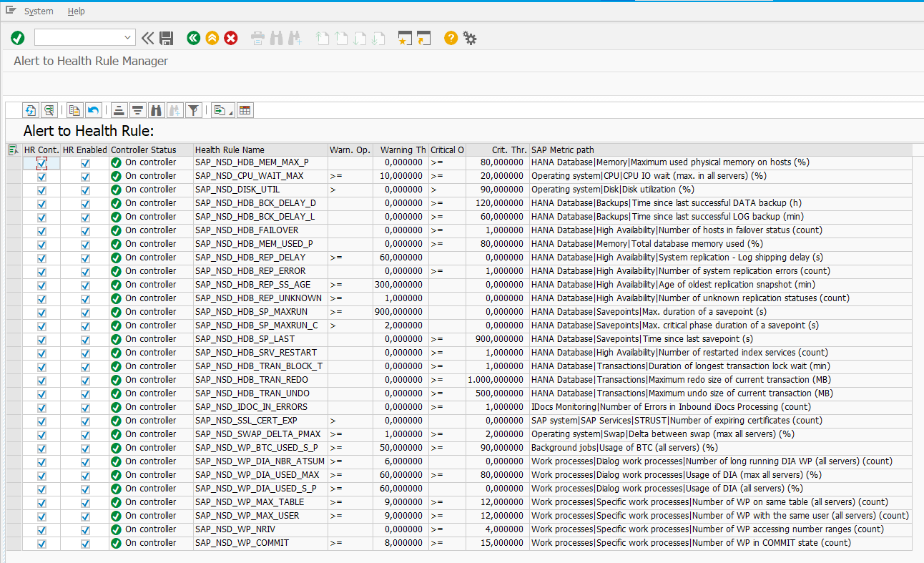The width and height of the screenshot is (924, 563).
Task: Select row marker for SAP_NSD_WP_NRIV
Action: point(14,530)
